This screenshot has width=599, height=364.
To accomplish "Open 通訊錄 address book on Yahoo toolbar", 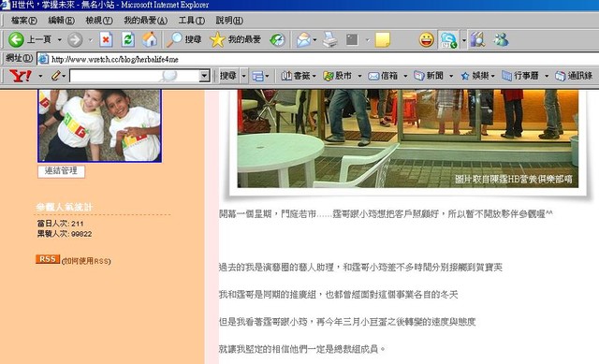I will coord(574,76).
